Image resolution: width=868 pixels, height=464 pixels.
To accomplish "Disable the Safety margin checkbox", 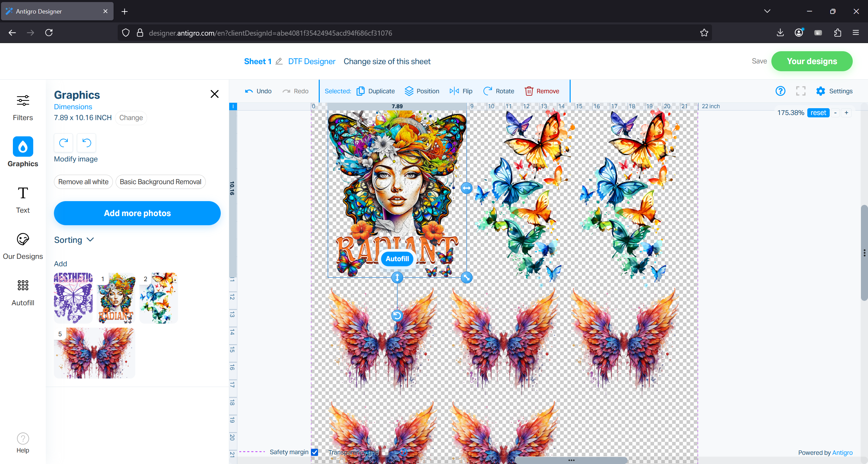I will pyautogui.click(x=315, y=452).
